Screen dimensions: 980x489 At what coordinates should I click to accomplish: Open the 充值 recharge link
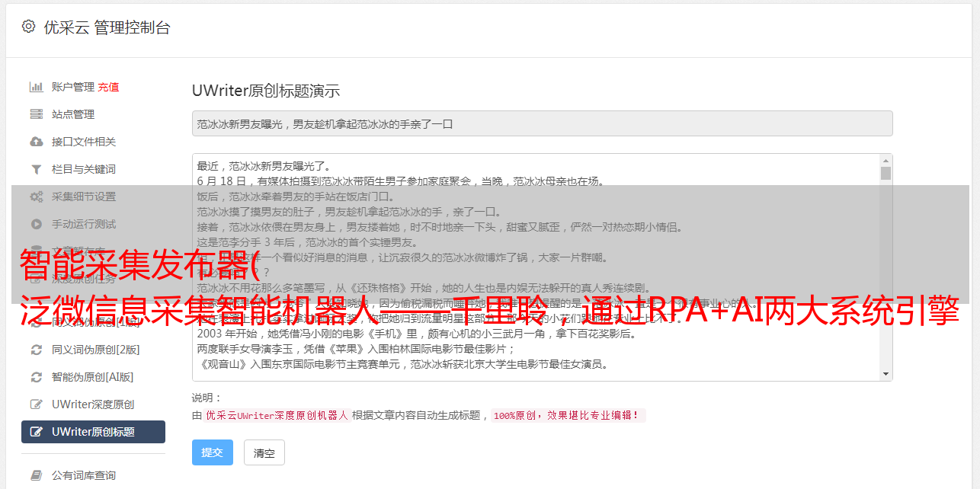[x=108, y=87]
